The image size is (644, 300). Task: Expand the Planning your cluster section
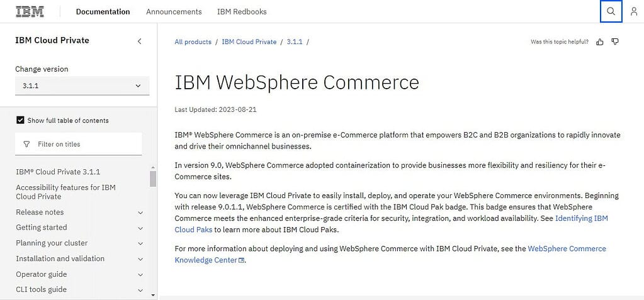pyautogui.click(x=140, y=244)
